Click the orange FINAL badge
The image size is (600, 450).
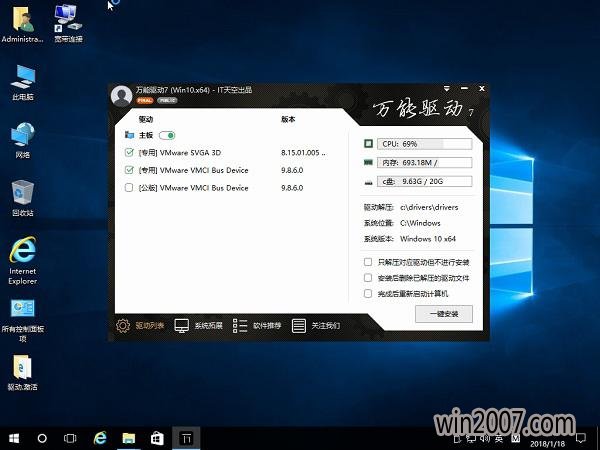tap(145, 101)
